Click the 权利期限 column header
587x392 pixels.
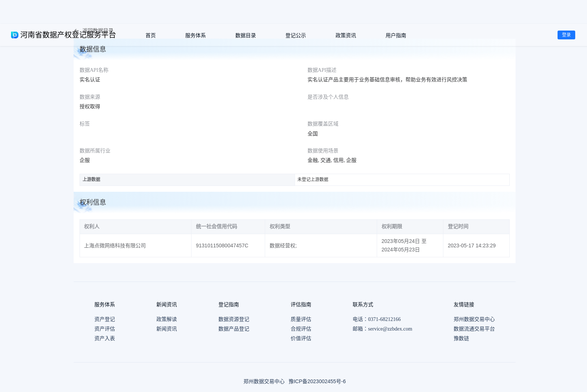410,227
